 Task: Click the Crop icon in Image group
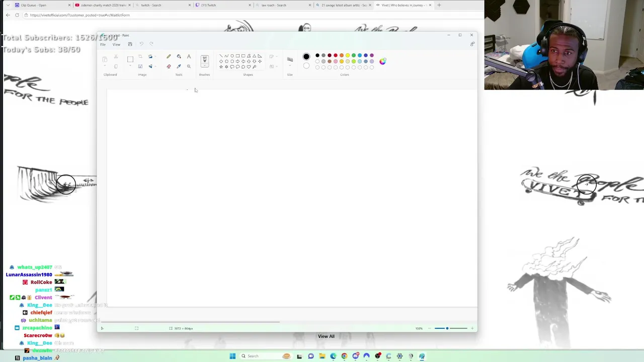[140, 56]
